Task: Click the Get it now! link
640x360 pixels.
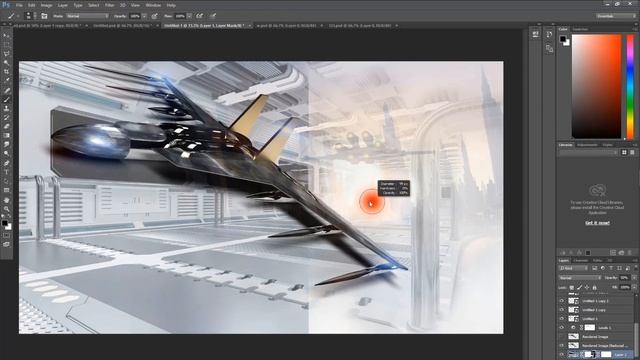Action: coord(598,223)
